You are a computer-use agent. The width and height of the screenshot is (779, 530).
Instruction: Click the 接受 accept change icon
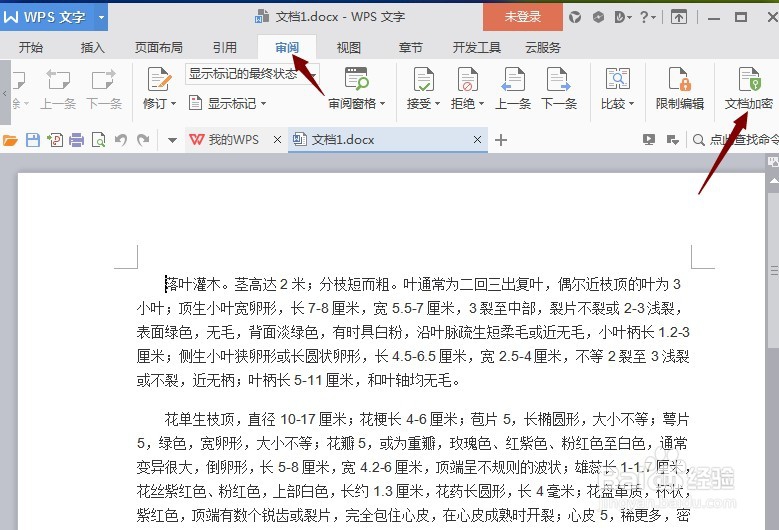coord(423,79)
